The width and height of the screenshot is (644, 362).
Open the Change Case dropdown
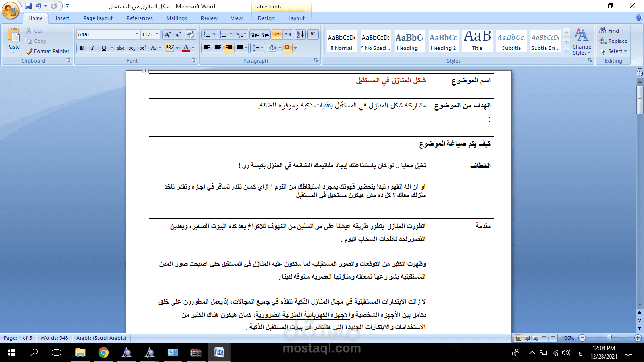click(x=156, y=48)
